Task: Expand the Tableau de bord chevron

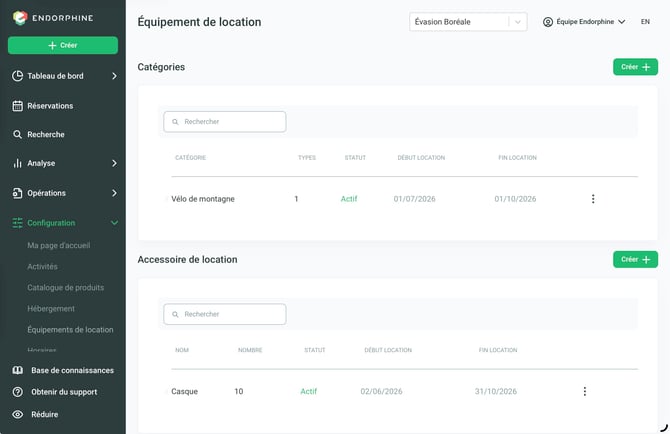Action: [114, 76]
